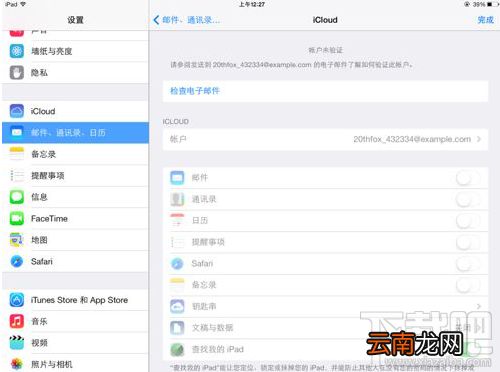Tap the Reminders (提醒事项) icon in sidebar
This screenshot has height=372, width=500.
(17, 176)
